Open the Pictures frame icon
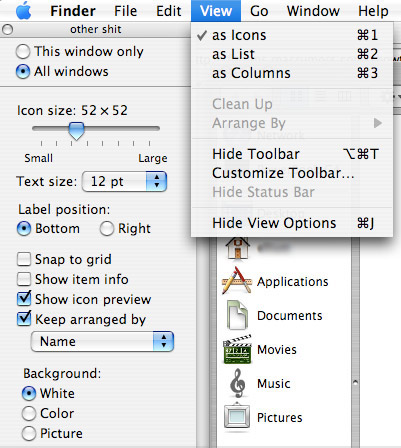The width and height of the screenshot is (401, 448). (x=237, y=417)
